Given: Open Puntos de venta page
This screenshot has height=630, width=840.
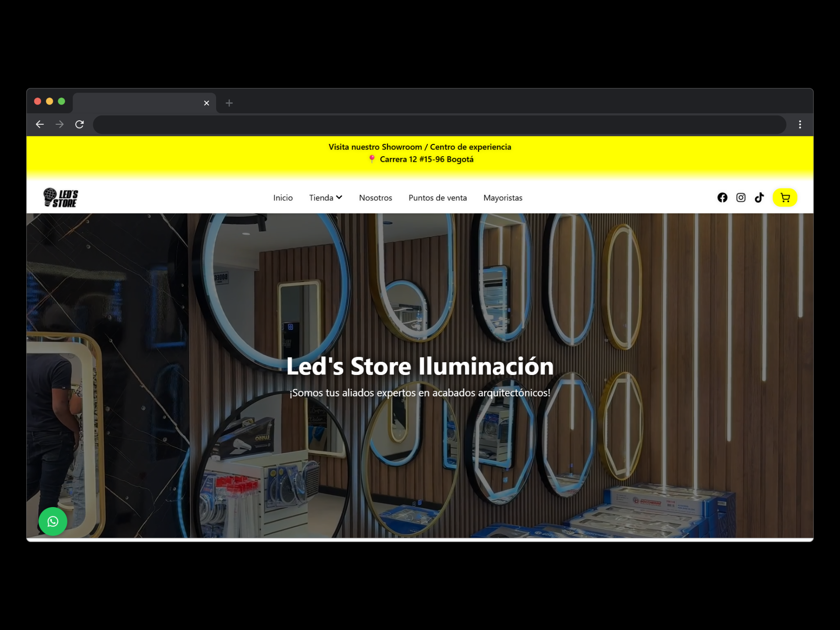Looking at the screenshot, I should [437, 198].
